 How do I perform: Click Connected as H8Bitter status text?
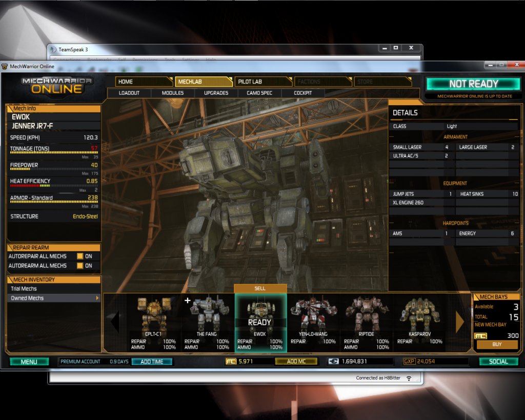[x=378, y=378]
